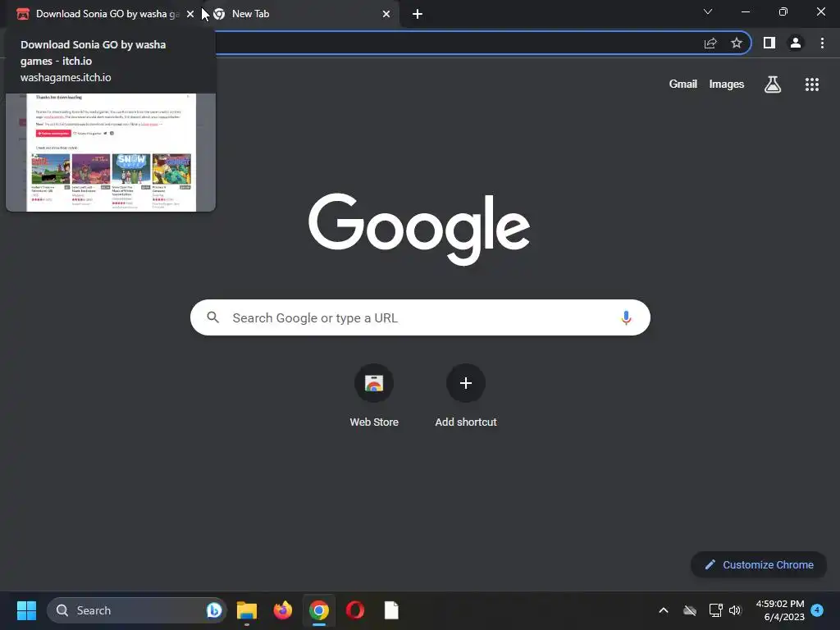Click the Add shortcut button
This screenshot has width=840, height=630.
466,396
